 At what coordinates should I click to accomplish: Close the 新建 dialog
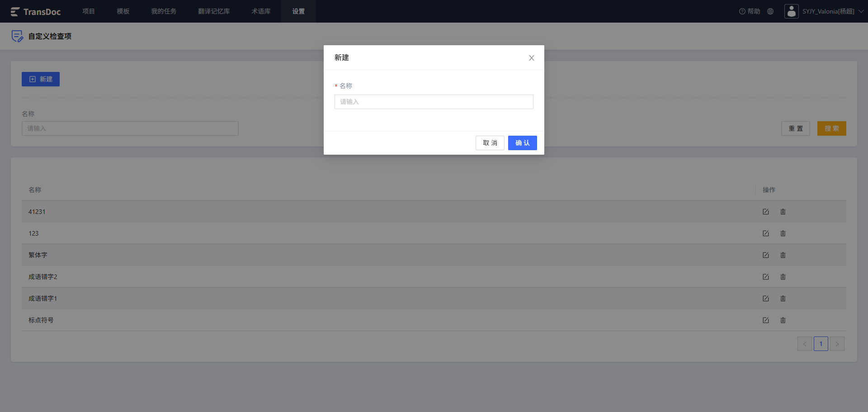coord(532,58)
